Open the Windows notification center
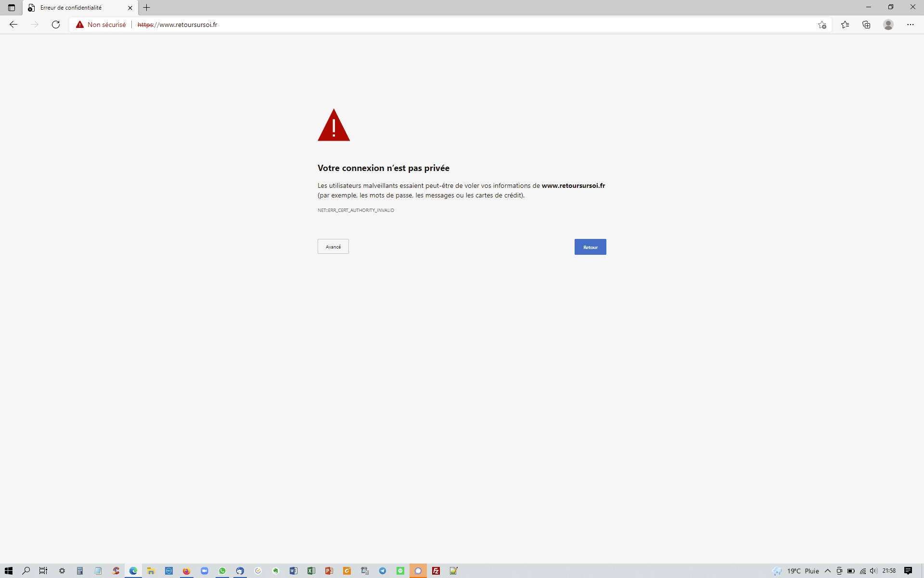This screenshot has height=578, width=924. [908, 571]
